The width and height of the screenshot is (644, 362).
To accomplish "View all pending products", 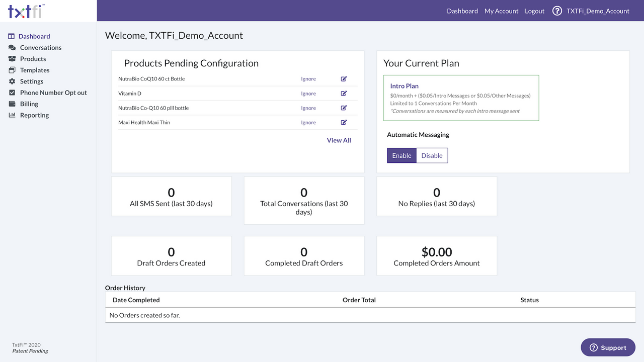I will pyautogui.click(x=339, y=140).
